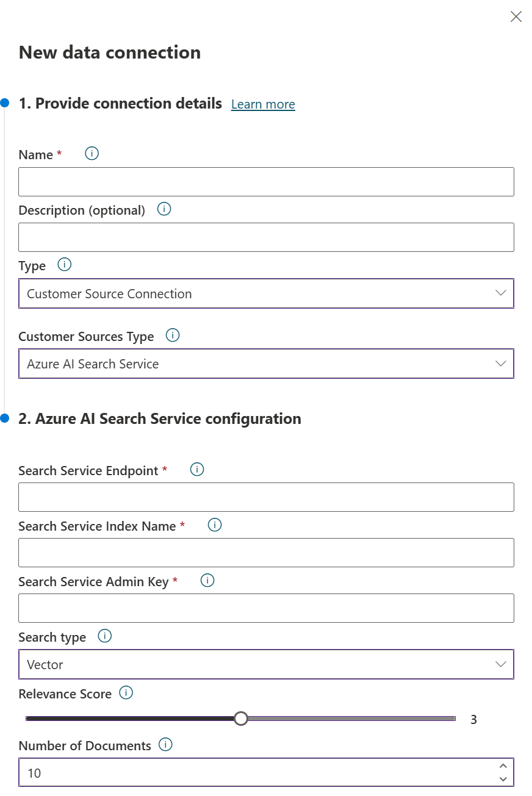This screenshot has height=796, width=532.
Task: Click the Search Service Admin Key info icon
Action: click(207, 580)
